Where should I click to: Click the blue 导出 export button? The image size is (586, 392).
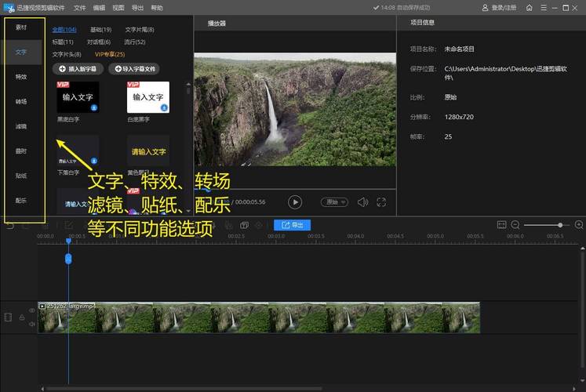[292, 225]
